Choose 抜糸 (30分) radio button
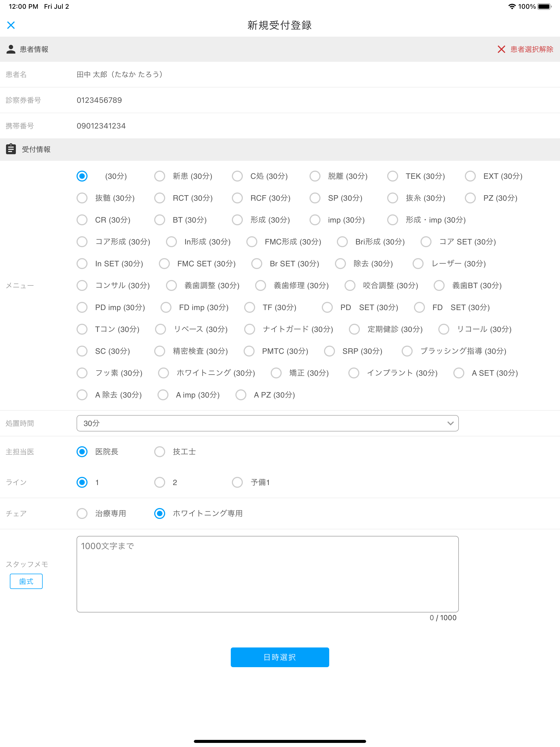This screenshot has width=560, height=747. (x=392, y=198)
